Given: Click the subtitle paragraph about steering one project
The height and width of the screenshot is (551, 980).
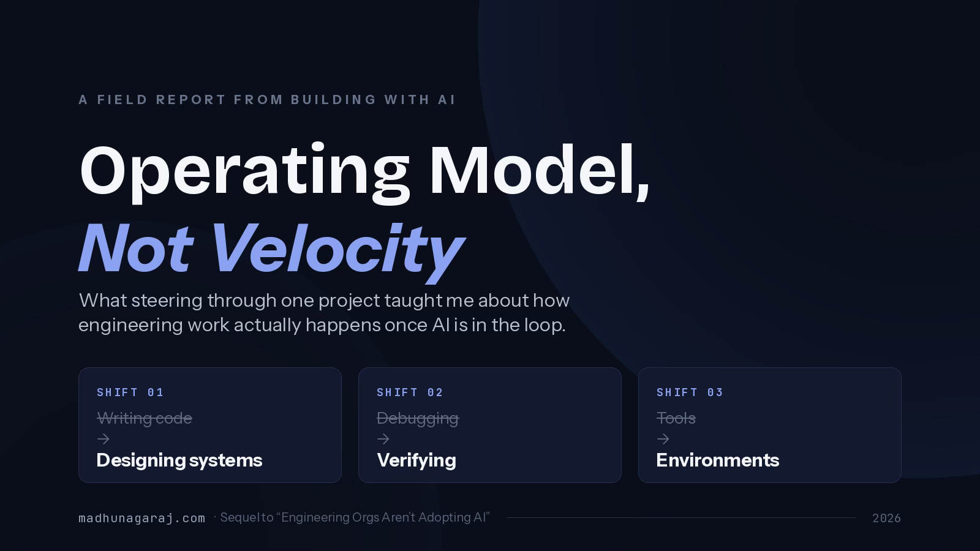Looking at the screenshot, I should click(324, 313).
